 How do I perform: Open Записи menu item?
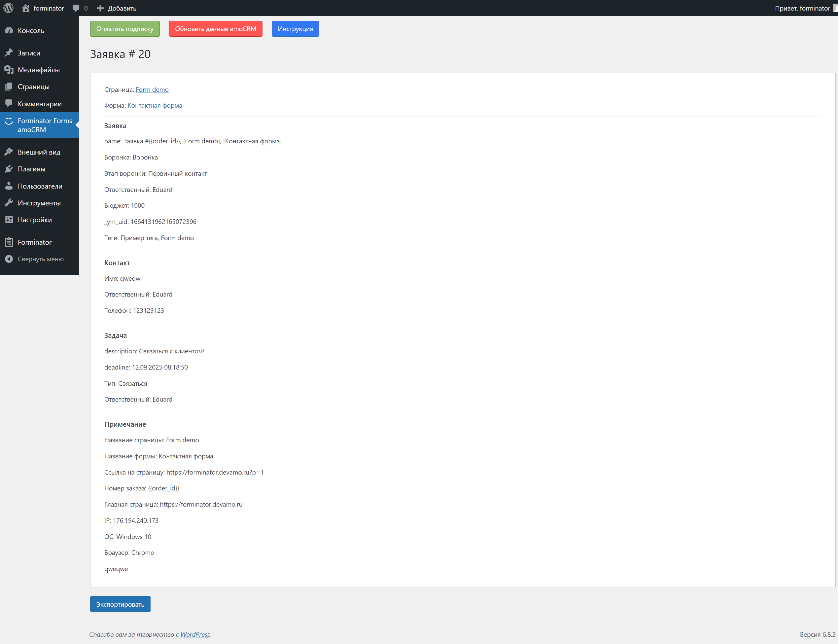point(40,53)
